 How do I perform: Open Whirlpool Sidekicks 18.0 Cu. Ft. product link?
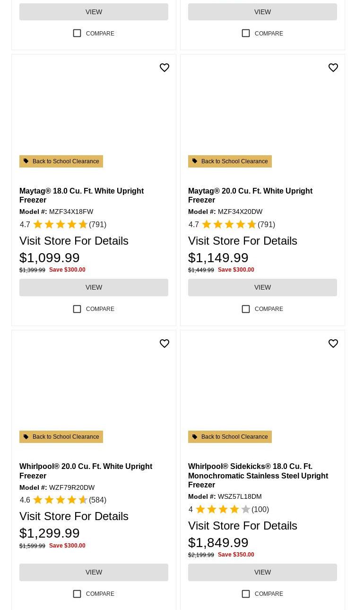tap(258, 475)
